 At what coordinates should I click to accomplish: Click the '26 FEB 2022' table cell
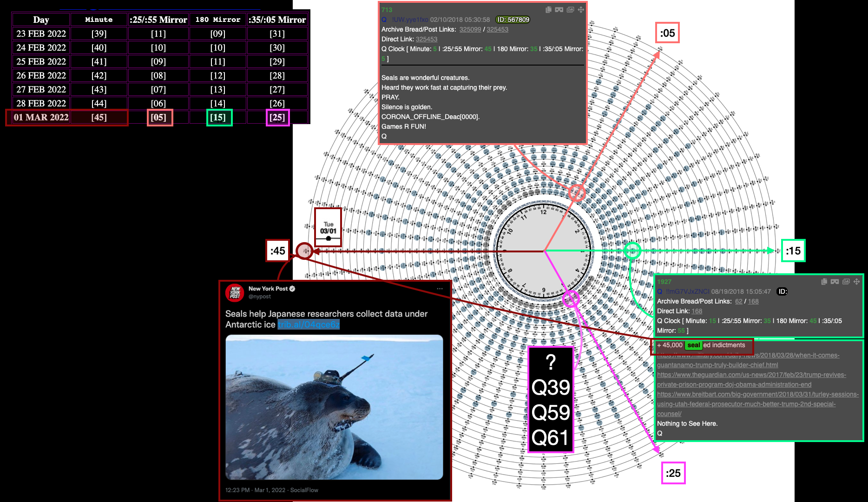41,75
